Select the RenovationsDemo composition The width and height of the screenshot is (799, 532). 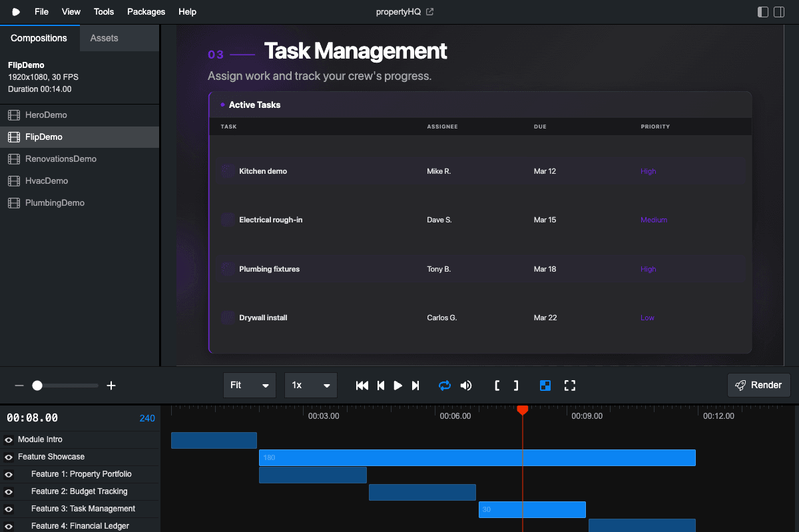pyautogui.click(x=61, y=159)
